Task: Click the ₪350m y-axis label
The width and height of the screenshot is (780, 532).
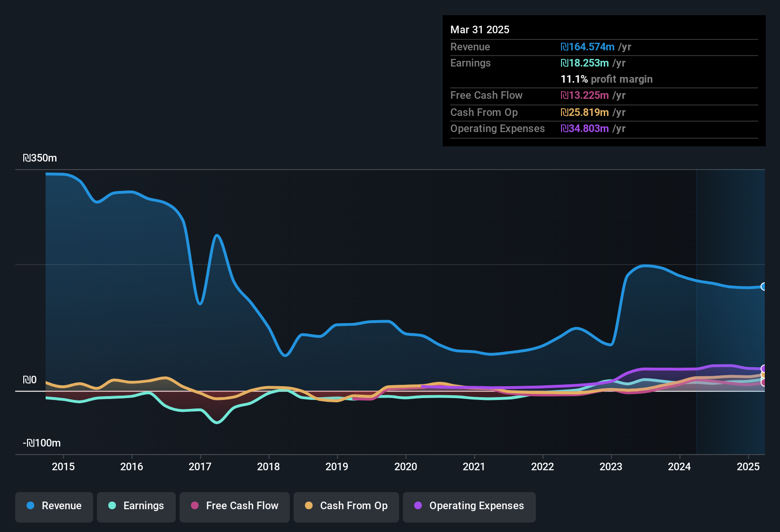Action: pyautogui.click(x=40, y=158)
